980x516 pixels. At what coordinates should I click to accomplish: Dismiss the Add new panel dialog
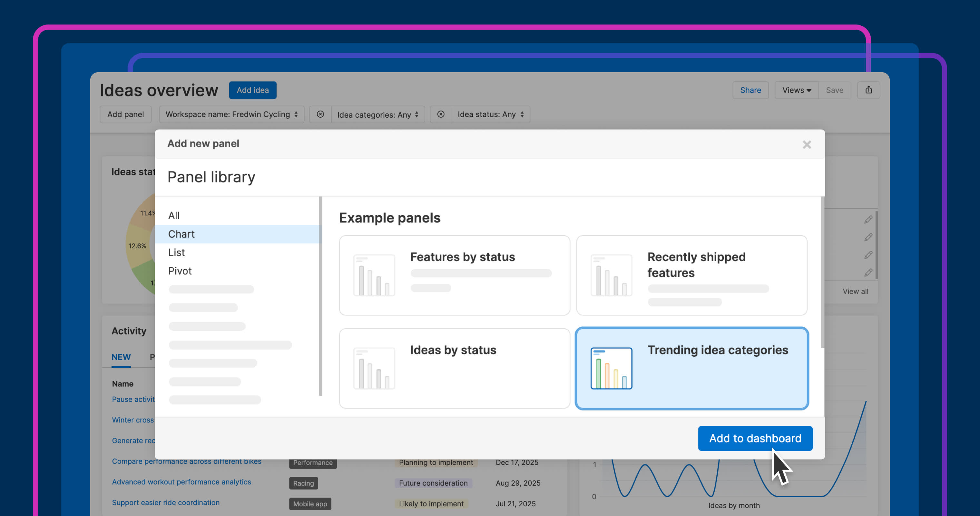(807, 144)
